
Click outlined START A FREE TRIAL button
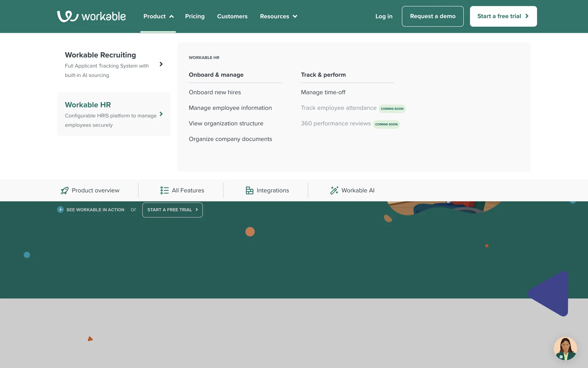(172, 210)
